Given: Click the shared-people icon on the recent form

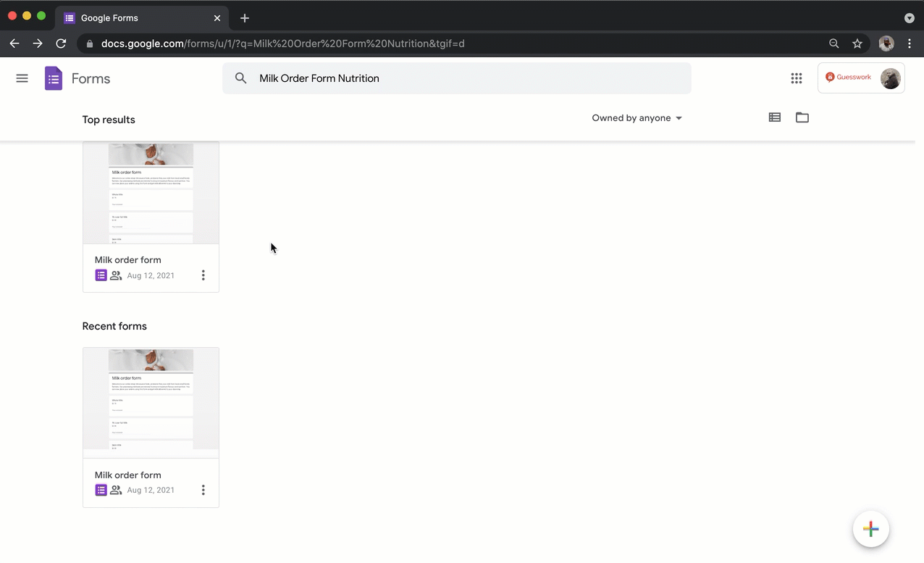Looking at the screenshot, I should coord(116,490).
